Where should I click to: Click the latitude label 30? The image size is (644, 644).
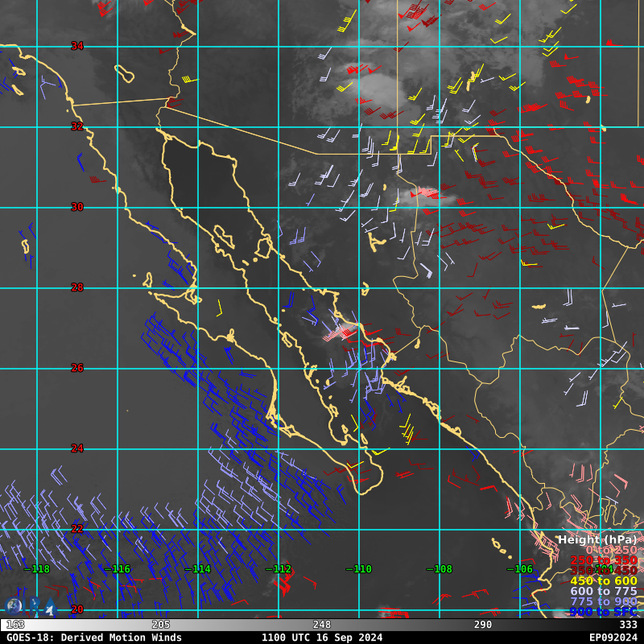[77, 207]
